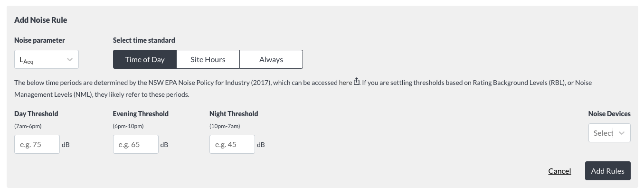The height and width of the screenshot is (195, 644).
Task: Click the Add Rules button
Action: [608, 171]
